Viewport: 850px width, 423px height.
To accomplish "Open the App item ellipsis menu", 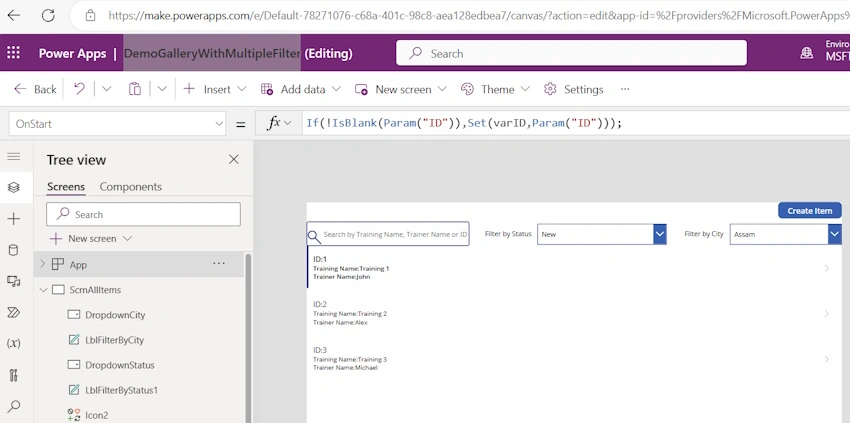I will 218,264.
